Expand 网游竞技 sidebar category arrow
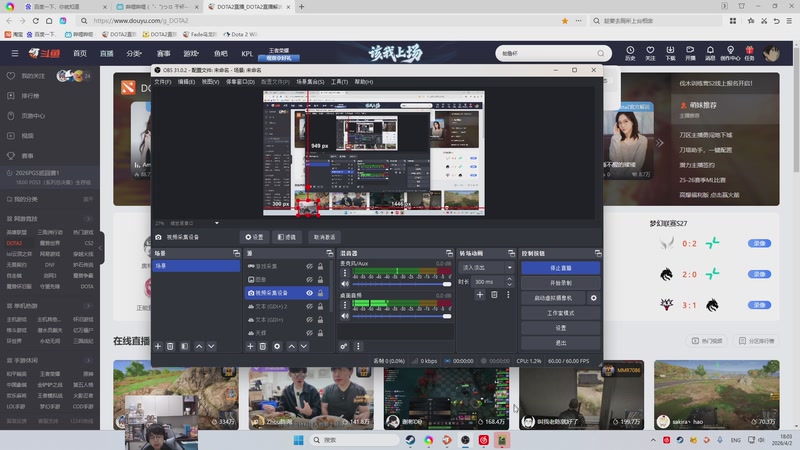 [x=88, y=218]
